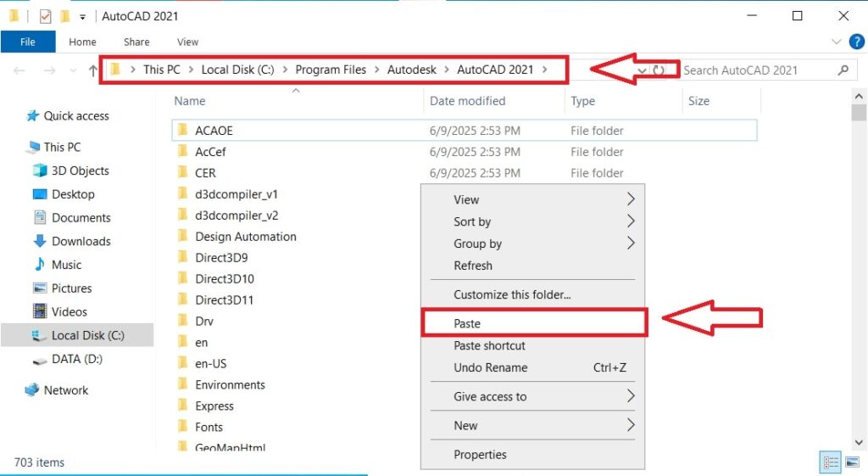Open the Give access to submenu
Viewport: 868px width, 476px height.
pos(532,397)
